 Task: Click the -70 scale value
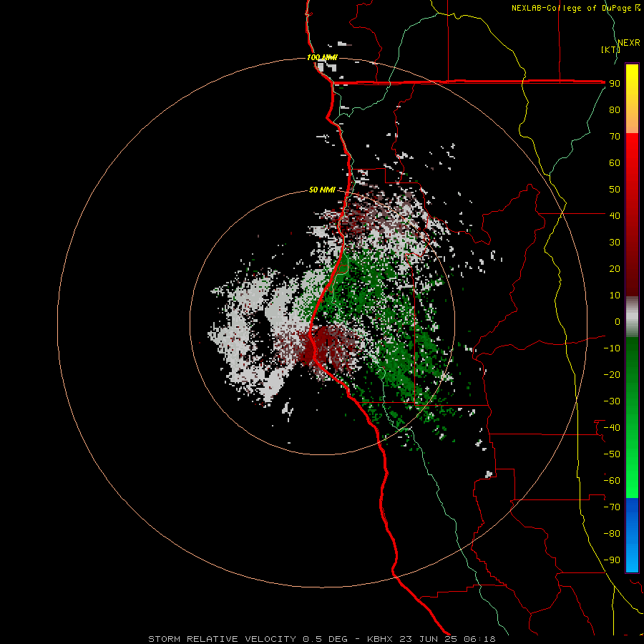coord(612,507)
